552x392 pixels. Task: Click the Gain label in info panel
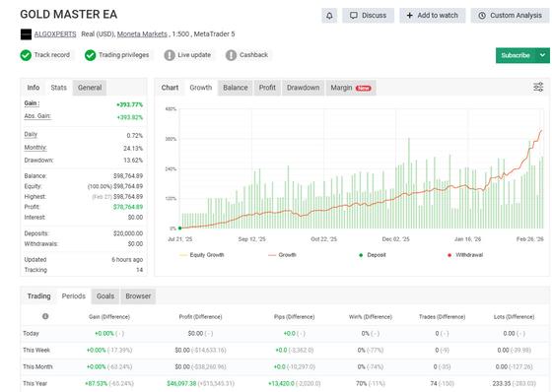pos(32,103)
